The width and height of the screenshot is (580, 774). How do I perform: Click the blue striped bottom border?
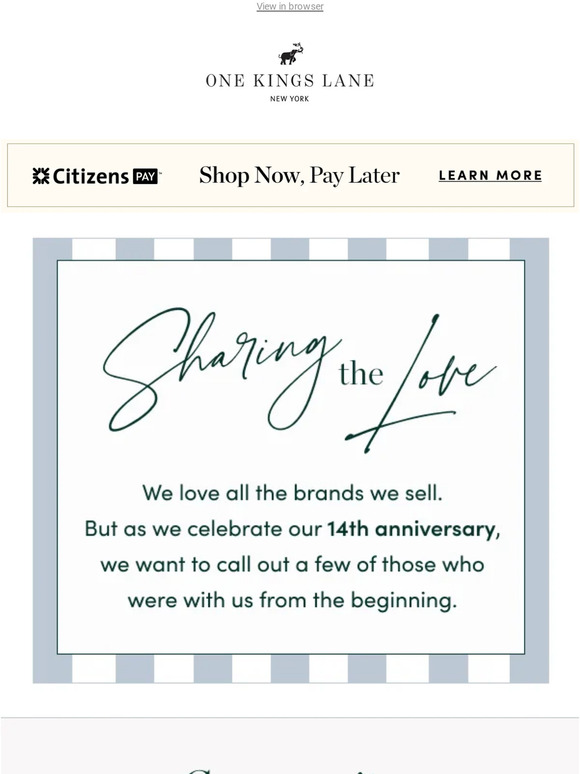pos(291,669)
